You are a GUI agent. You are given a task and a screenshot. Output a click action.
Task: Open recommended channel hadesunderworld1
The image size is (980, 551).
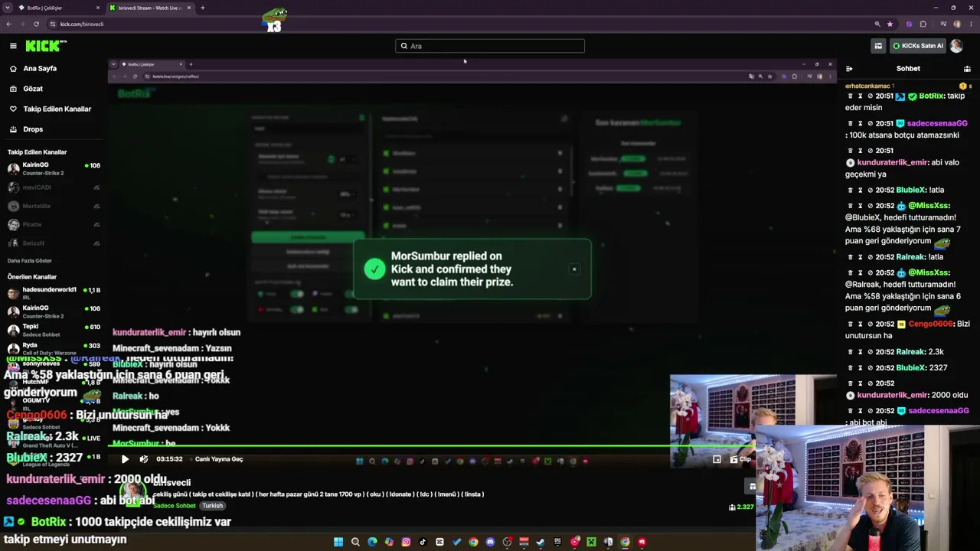click(x=54, y=293)
